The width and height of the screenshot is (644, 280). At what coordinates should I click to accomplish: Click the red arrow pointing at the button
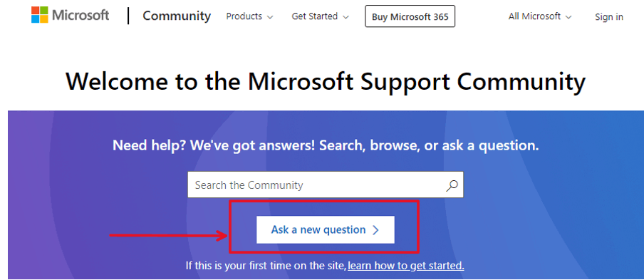168,235
